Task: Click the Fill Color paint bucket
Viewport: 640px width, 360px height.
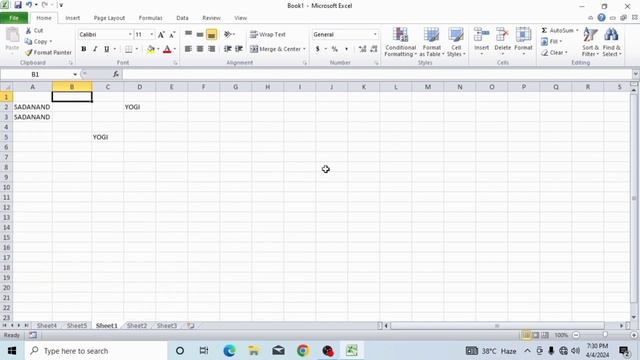Action: (x=151, y=49)
